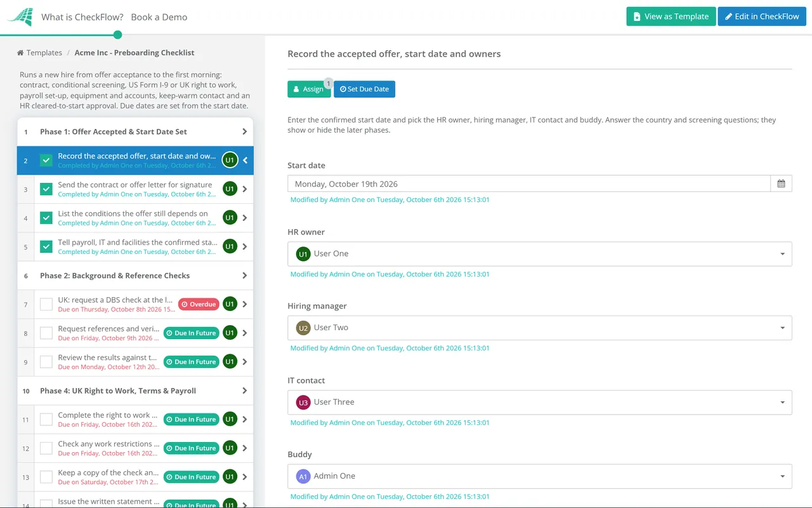
Task: Click U1 avatar on 'Keep a copy of the check' task
Action: pos(230,477)
